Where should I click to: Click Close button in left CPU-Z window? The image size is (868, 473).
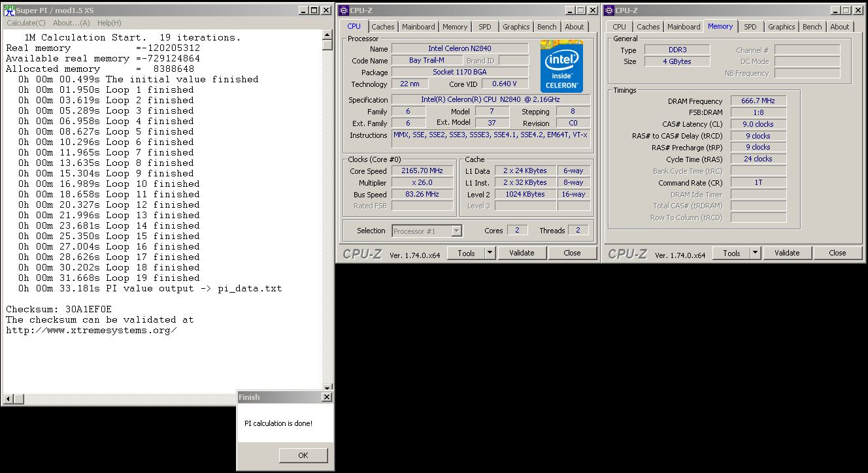[x=572, y=253]
